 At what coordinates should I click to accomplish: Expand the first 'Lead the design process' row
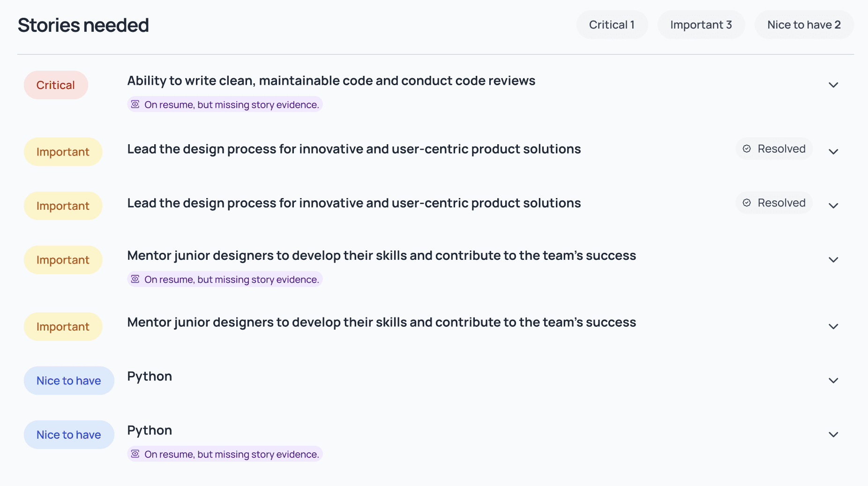coord(833,152)
